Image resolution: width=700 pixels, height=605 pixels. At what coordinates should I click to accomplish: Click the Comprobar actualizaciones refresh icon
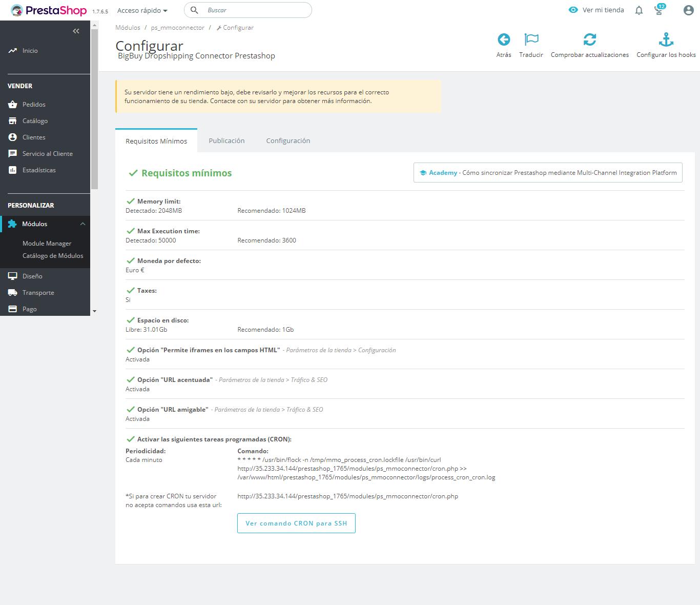(589, 40)
